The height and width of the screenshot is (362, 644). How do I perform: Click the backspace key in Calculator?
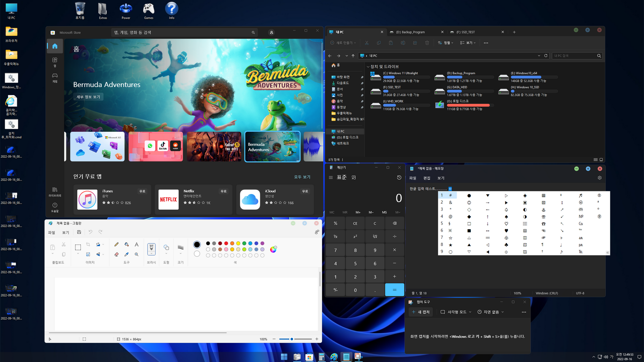tap(395, 223)
